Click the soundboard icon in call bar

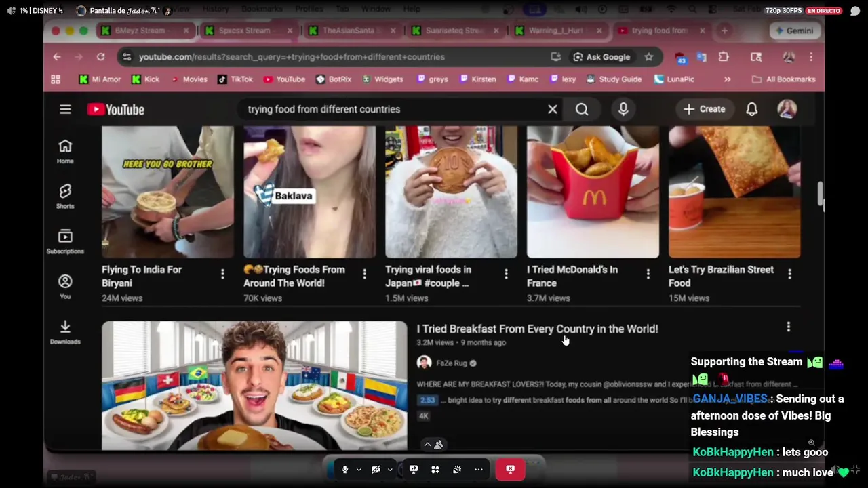click(457, 469)
